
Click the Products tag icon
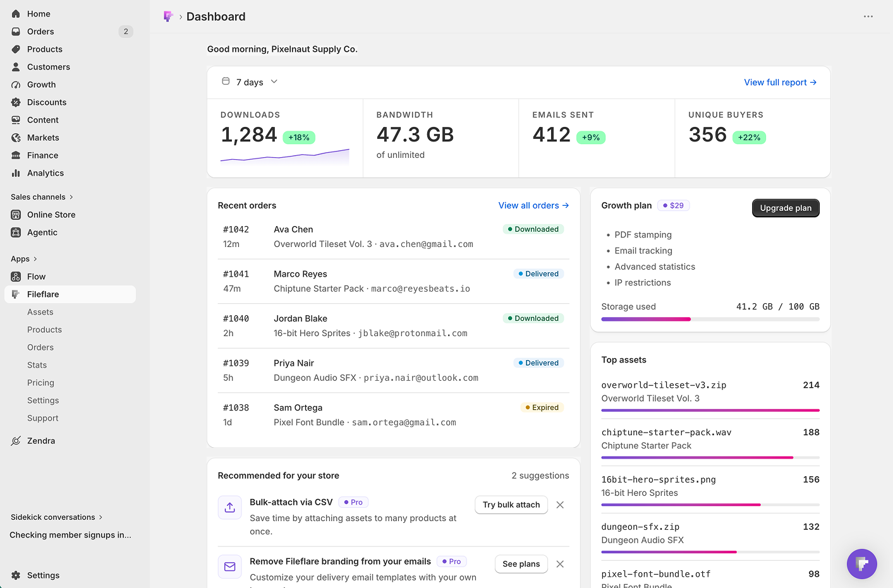tap(16, 49)
